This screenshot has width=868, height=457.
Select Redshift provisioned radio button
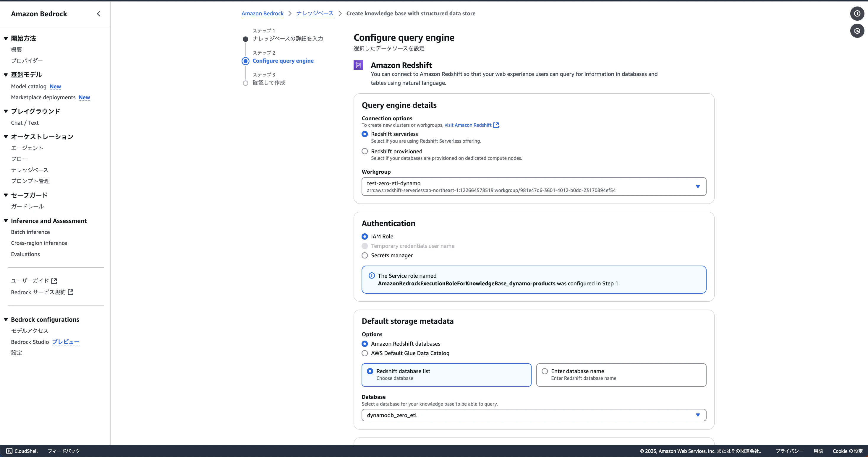click(365, 151)
